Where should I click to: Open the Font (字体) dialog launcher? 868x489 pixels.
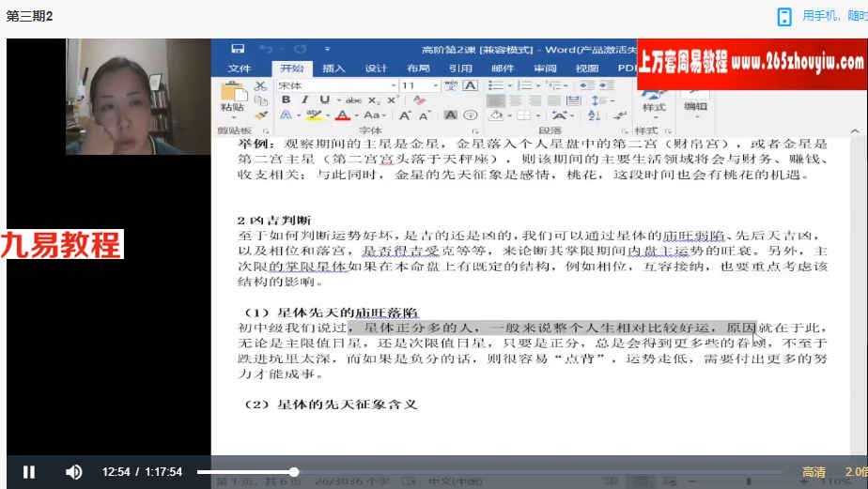click(475, 131)
